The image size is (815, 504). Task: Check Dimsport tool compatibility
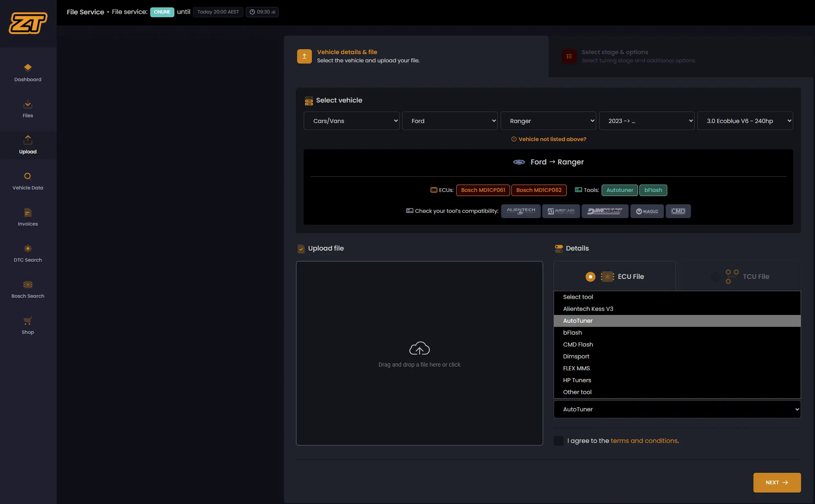tap(605, 211)
